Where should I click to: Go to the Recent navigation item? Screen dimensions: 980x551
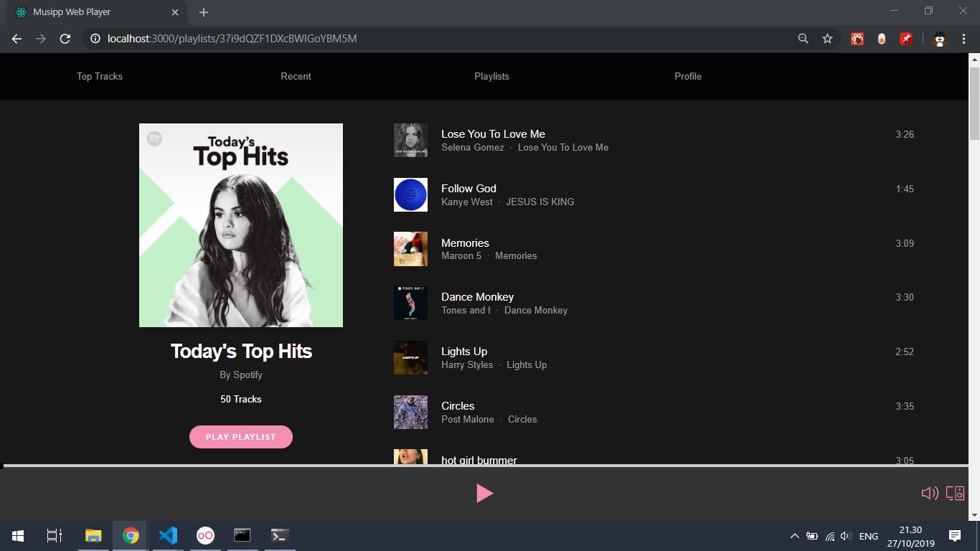coord(296,76)
